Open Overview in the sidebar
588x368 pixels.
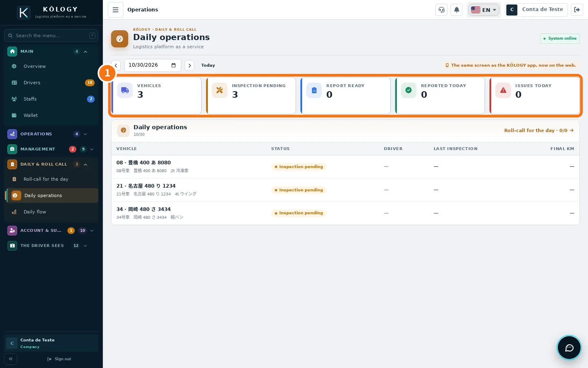click(x=52, y=66)
